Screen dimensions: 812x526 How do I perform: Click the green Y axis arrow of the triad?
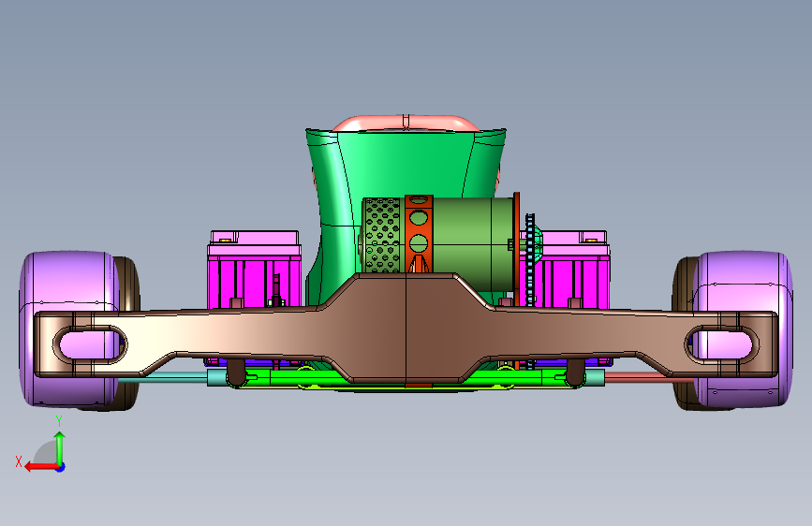[60, 447]
